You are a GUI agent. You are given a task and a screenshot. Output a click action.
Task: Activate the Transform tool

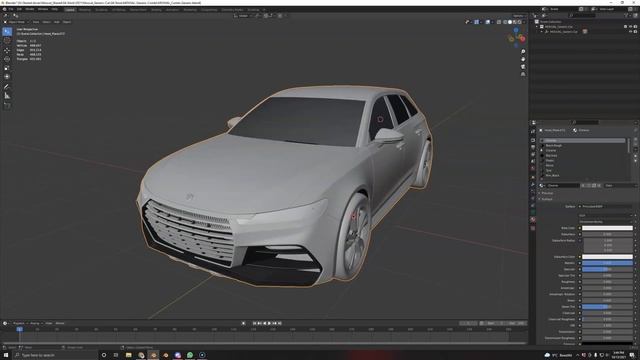[x=7, y=77]
